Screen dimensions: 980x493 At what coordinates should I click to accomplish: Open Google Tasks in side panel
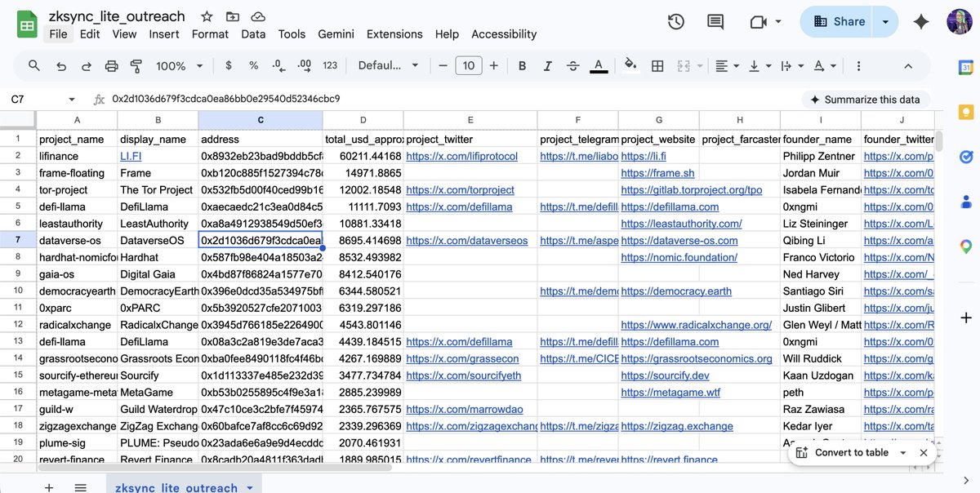point(965,156)
